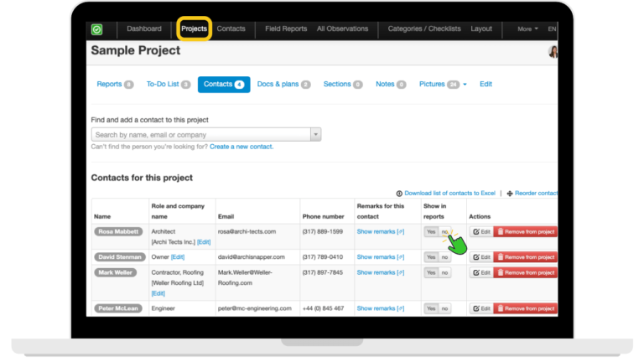
Task: Edit Archi Tects Inc. company link
Action: click(204, 242)
